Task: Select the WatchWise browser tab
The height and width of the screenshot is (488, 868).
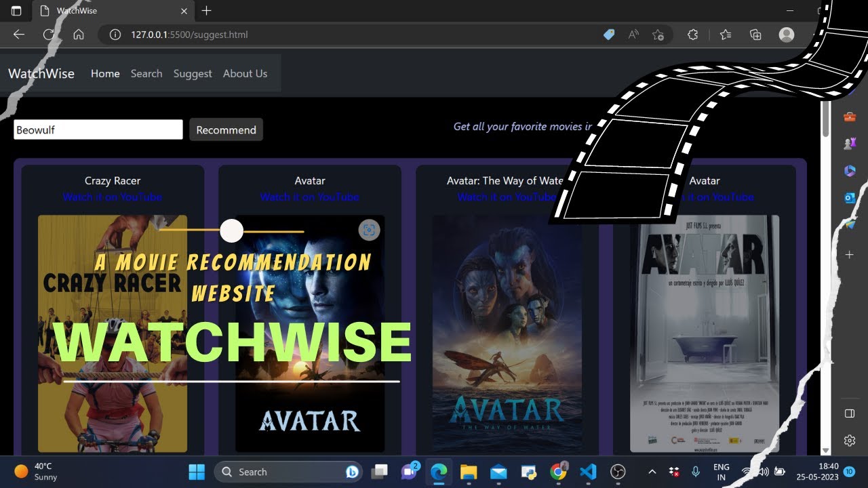Action: pyautogui.click(x=113, y=11)
